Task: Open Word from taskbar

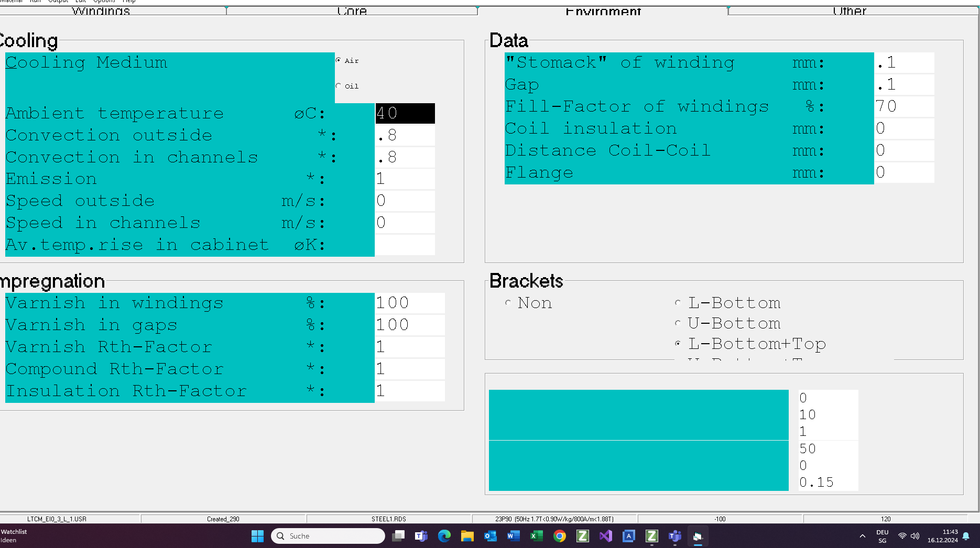Action: coord(514,536)
